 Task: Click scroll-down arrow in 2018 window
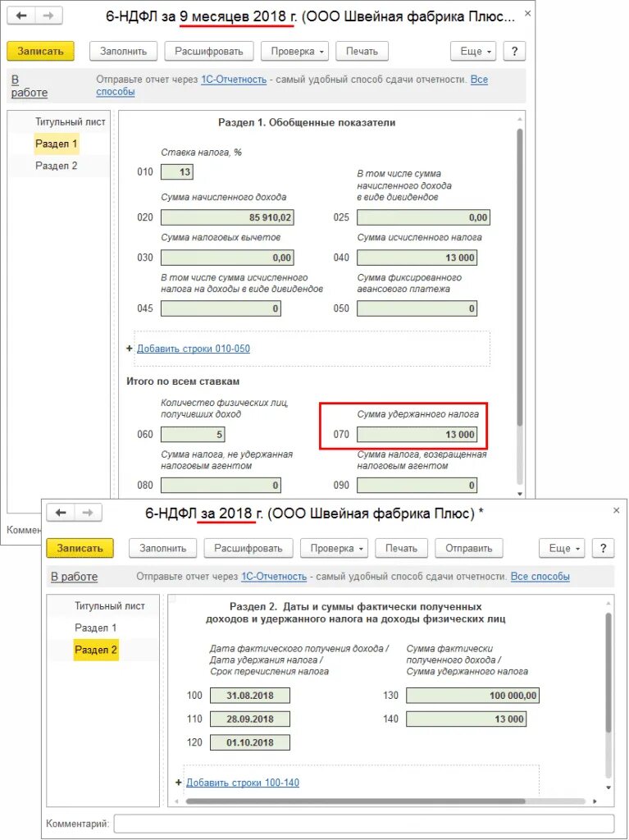pos(608,787)
